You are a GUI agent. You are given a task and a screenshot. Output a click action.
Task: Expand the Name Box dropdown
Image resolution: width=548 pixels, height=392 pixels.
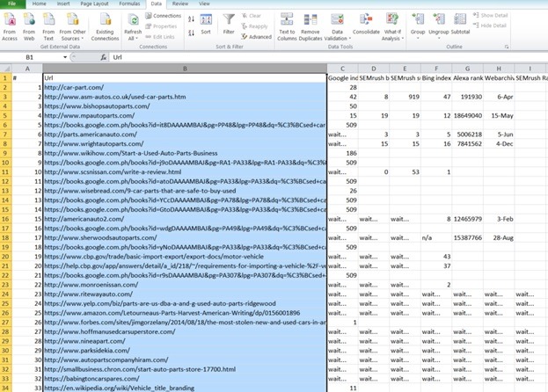(x=65, y=57)
